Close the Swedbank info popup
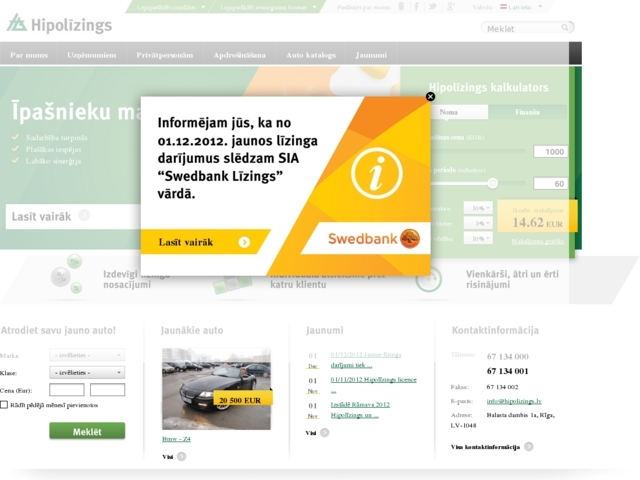The height and width of the screenshot is (480, 640). click(x=430, y=96)
